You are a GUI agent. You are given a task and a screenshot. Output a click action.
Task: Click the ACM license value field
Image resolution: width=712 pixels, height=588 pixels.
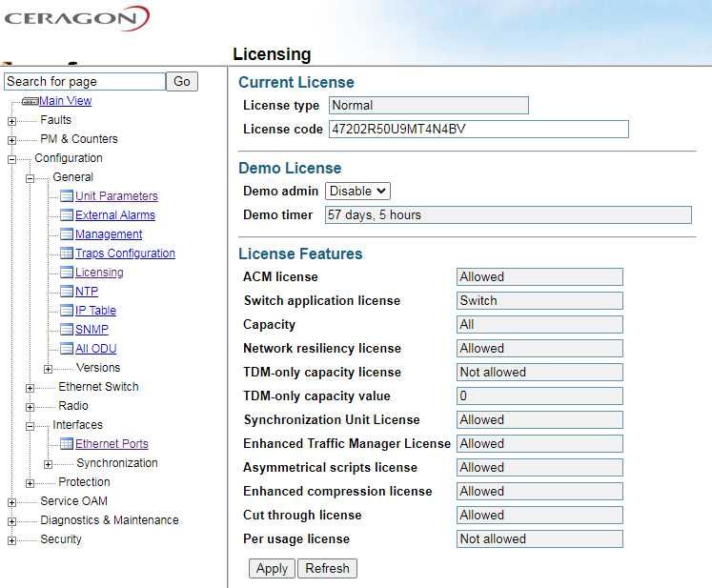[539, 277]
